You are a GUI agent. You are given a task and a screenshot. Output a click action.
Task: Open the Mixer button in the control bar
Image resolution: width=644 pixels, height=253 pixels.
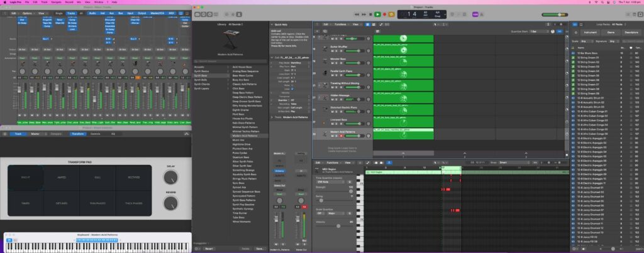[x=233, y=14]
